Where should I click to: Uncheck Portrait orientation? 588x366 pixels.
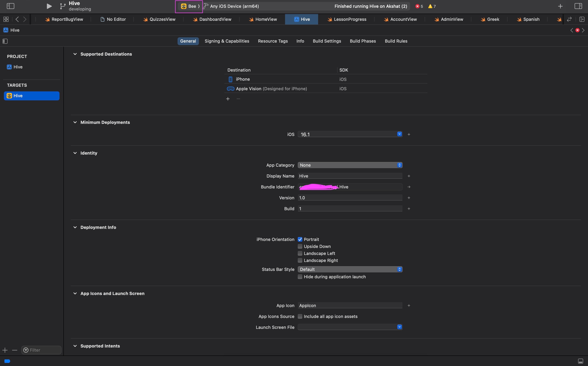click(x=300, y=239)
